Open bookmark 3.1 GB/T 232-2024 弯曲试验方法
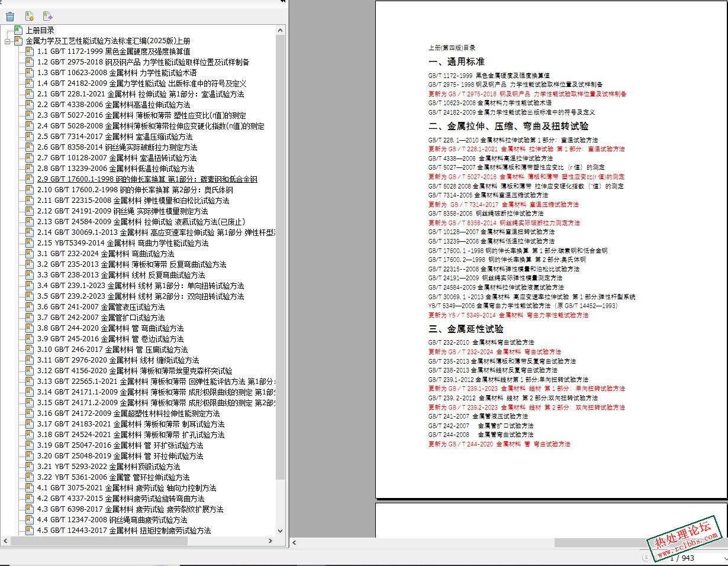The height and width of the screenshot is (566, 728). (x=105, y=254)
